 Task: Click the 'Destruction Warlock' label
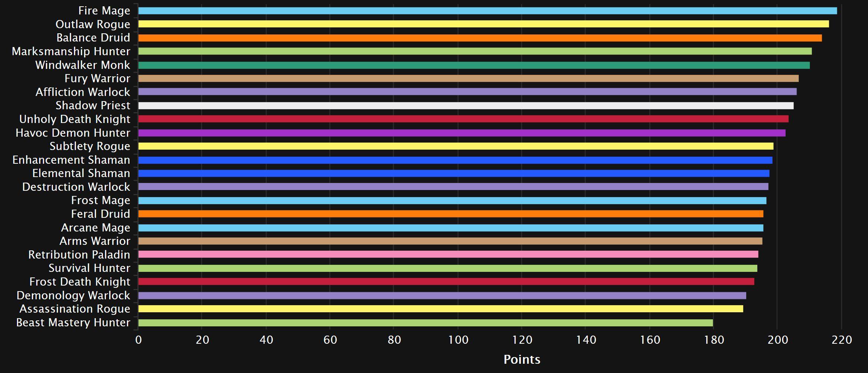(x=76, y=187)
